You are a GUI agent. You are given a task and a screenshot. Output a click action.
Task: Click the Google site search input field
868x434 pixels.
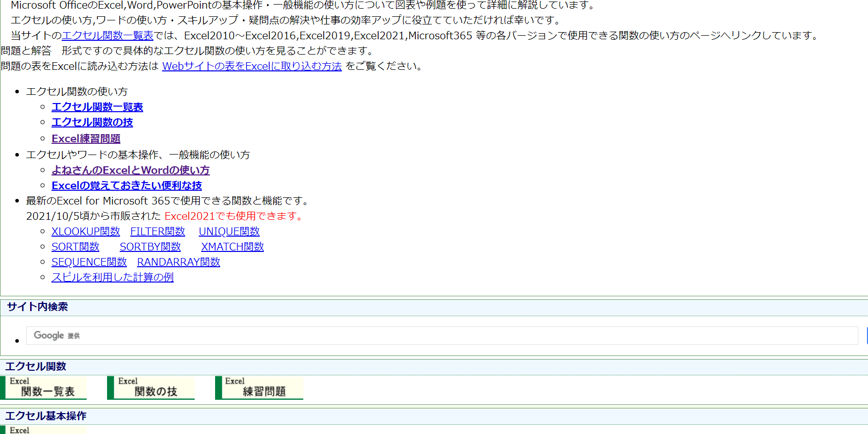[442, 336]
